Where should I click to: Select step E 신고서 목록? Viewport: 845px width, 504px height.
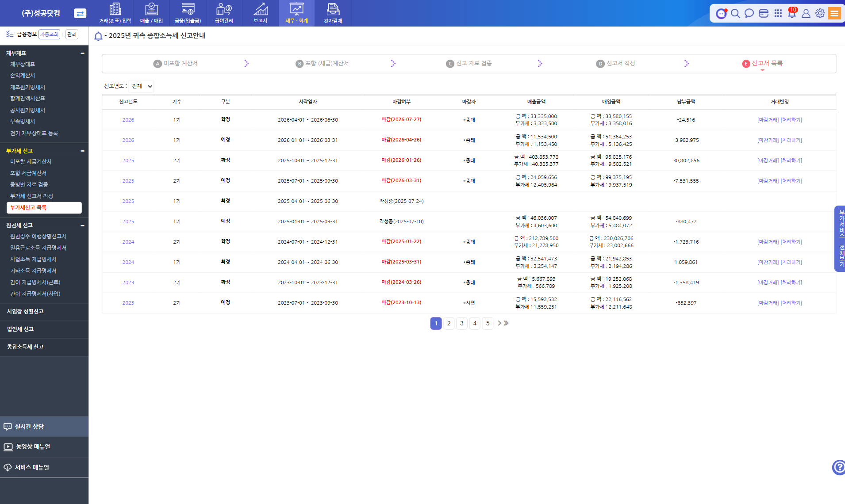[x=762, y=64]
